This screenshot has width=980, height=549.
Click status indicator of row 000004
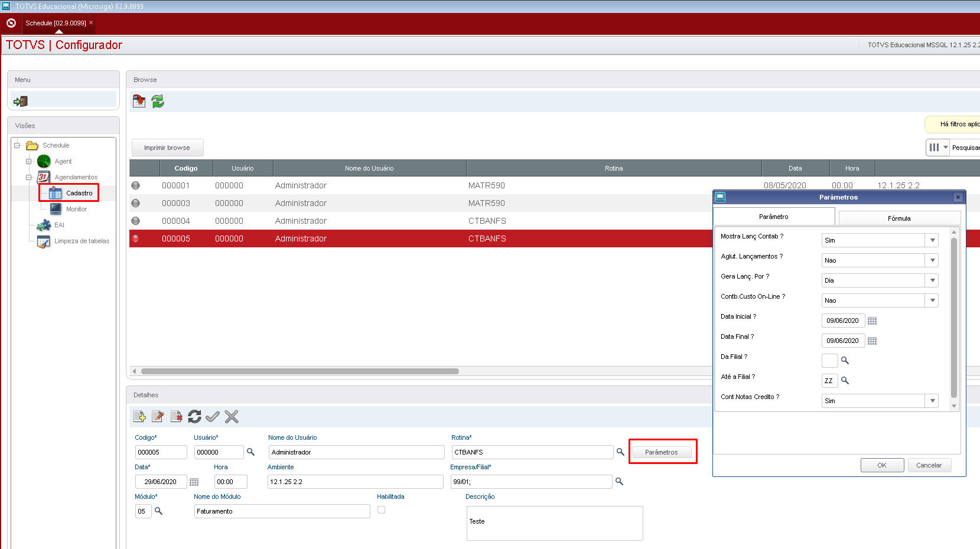136,221
